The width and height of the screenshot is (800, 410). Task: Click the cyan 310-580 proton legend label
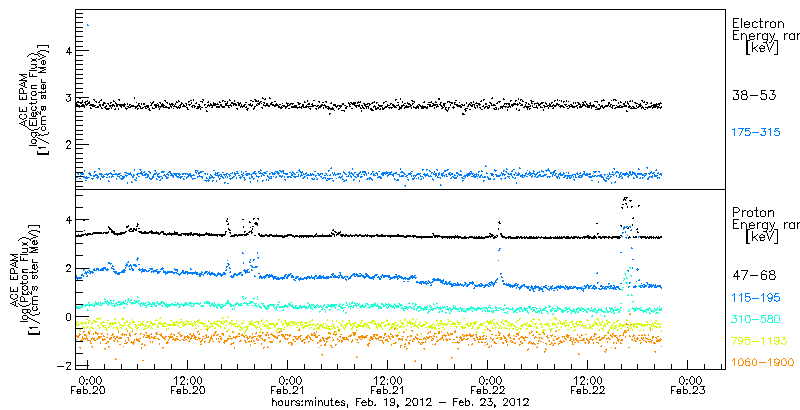pyautogui.click(x=756, y=319)
